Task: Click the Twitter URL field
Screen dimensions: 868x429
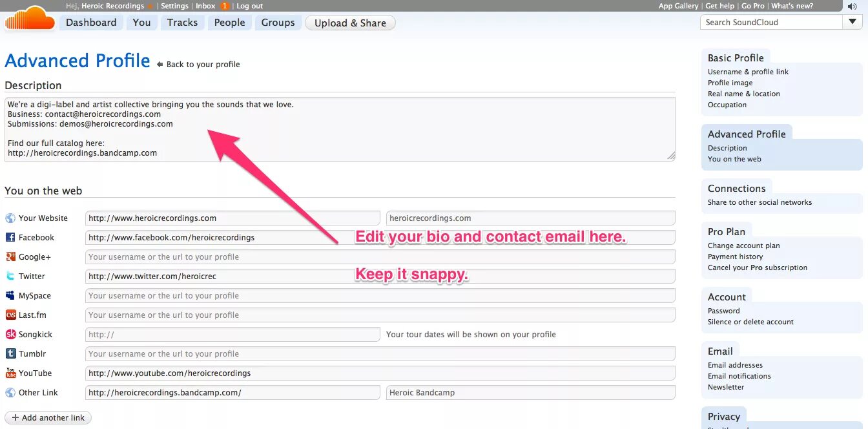Action: pyautogui.click(x=380, y=277)
